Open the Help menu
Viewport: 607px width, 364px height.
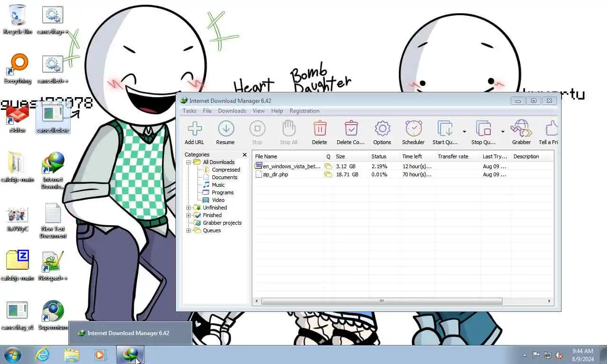[x=277, y=111]
